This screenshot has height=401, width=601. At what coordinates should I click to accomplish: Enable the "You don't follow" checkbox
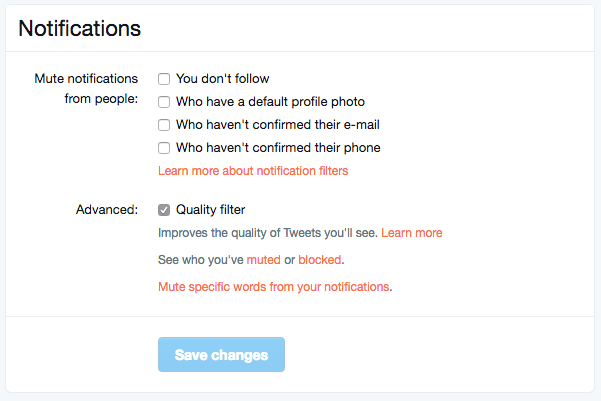tap(164, 78)
